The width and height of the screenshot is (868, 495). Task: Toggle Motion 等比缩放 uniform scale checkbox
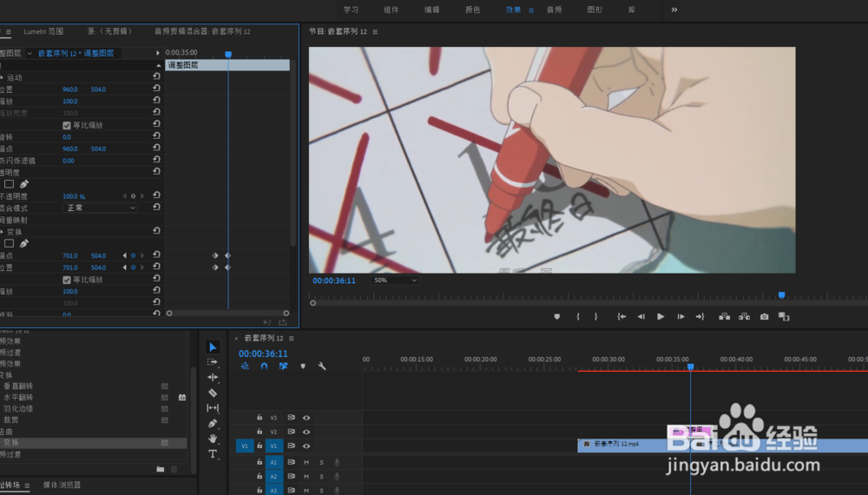tap(67, 125)
